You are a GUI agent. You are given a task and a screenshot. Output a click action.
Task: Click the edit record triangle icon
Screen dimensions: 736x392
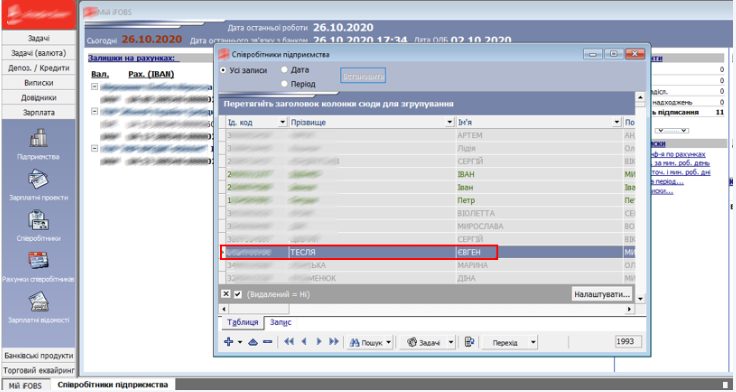[x=253, y=342]
